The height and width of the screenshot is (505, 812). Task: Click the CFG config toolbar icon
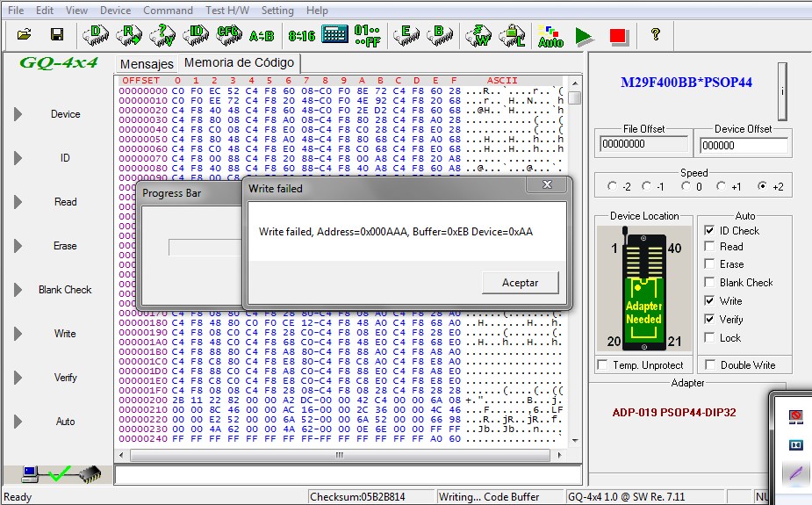pyautogui.click(x=228, y=35)
